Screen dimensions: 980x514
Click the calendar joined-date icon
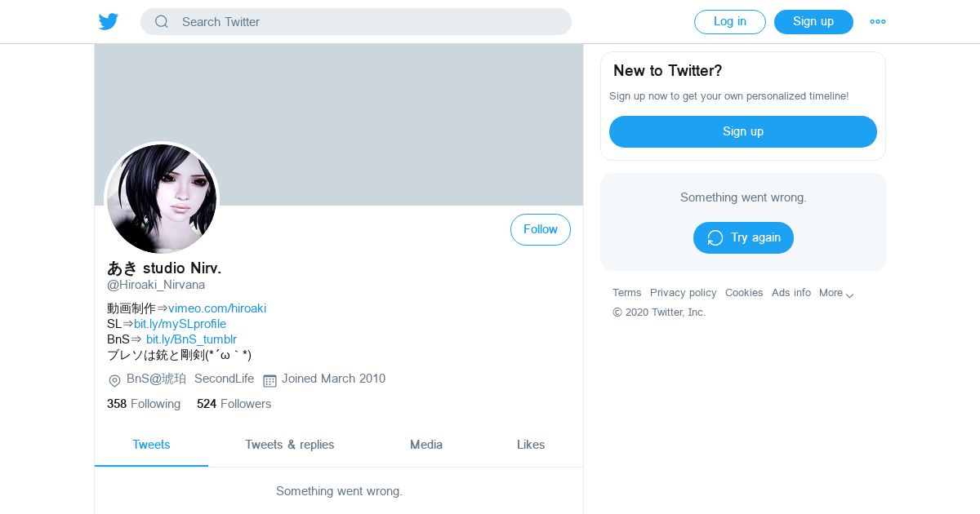coord(269,380)
